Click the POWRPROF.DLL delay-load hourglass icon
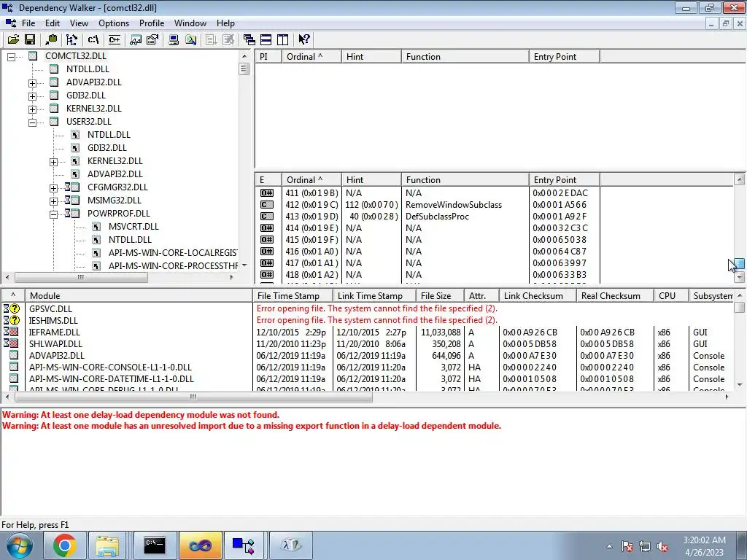 click(x=67, y=214)
